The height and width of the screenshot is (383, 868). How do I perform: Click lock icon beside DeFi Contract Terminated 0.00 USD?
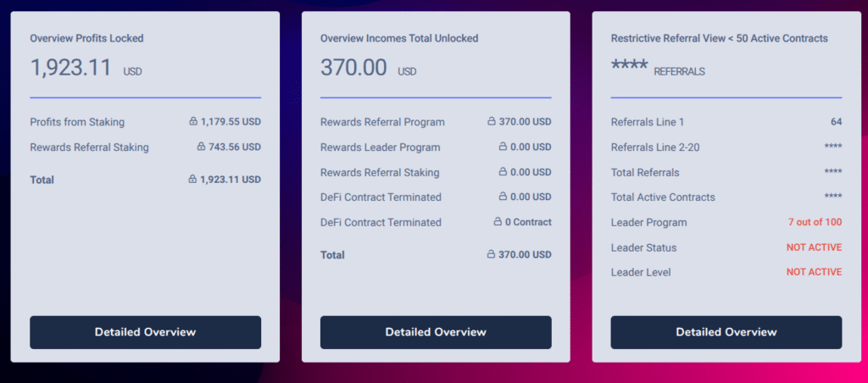pyautogui.click(x=503, y=197)
